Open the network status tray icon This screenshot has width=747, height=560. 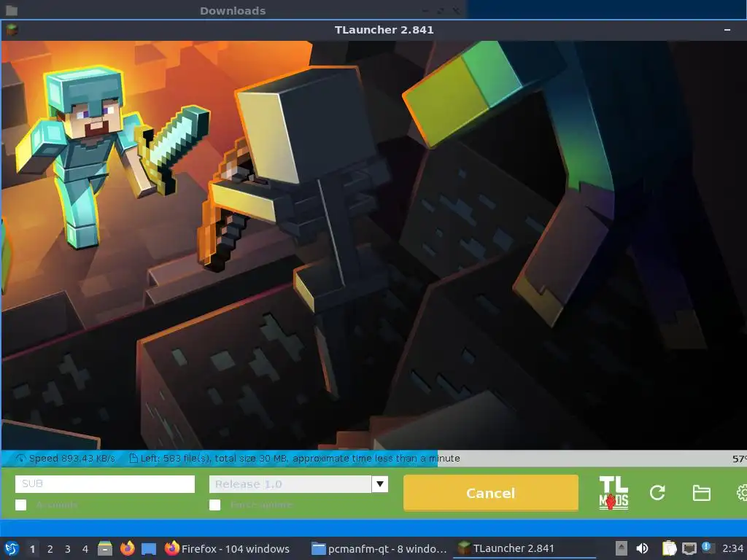click(x=689, y=548)
